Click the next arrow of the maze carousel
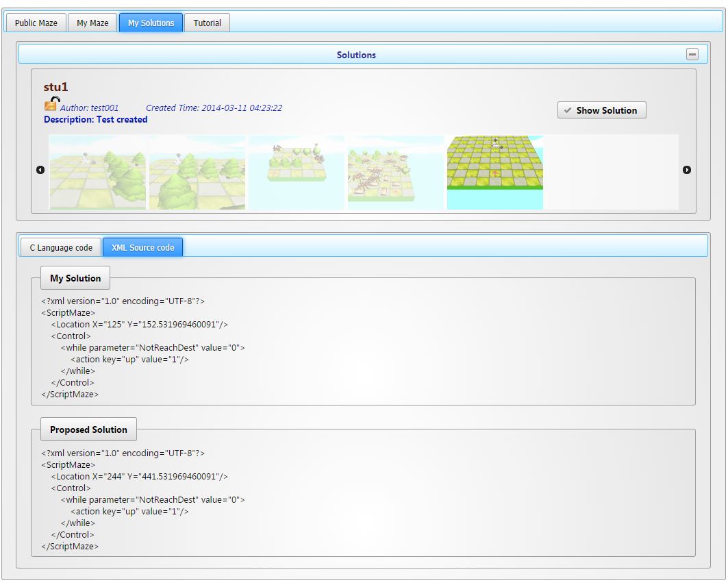 (x=687, y=170)
